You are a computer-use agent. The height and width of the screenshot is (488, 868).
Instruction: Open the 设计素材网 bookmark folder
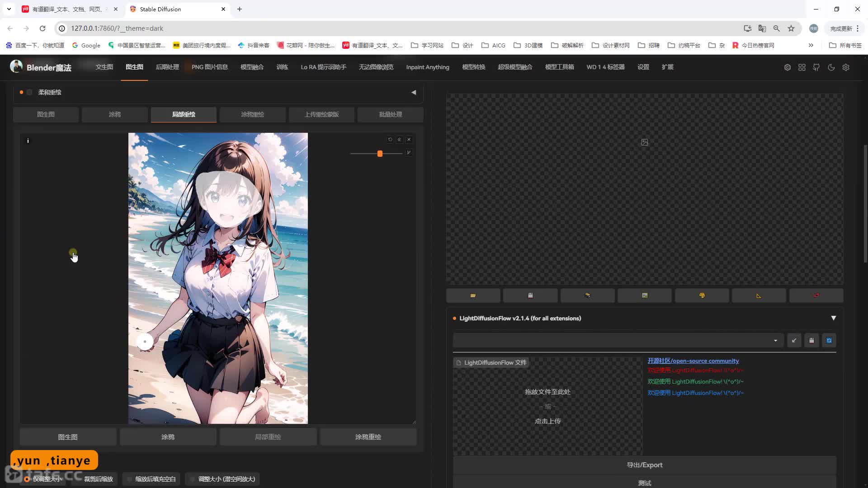coord(611,45)
